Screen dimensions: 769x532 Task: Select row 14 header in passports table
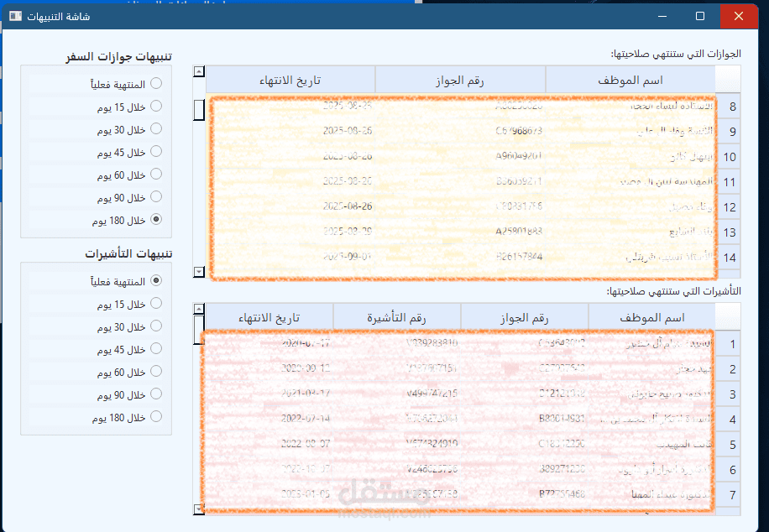[729, 258]
